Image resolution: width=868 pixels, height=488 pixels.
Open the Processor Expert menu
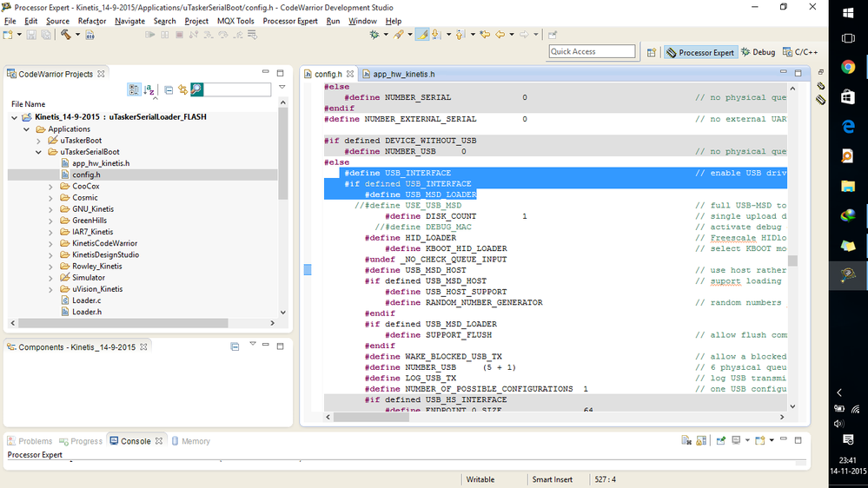291,21
